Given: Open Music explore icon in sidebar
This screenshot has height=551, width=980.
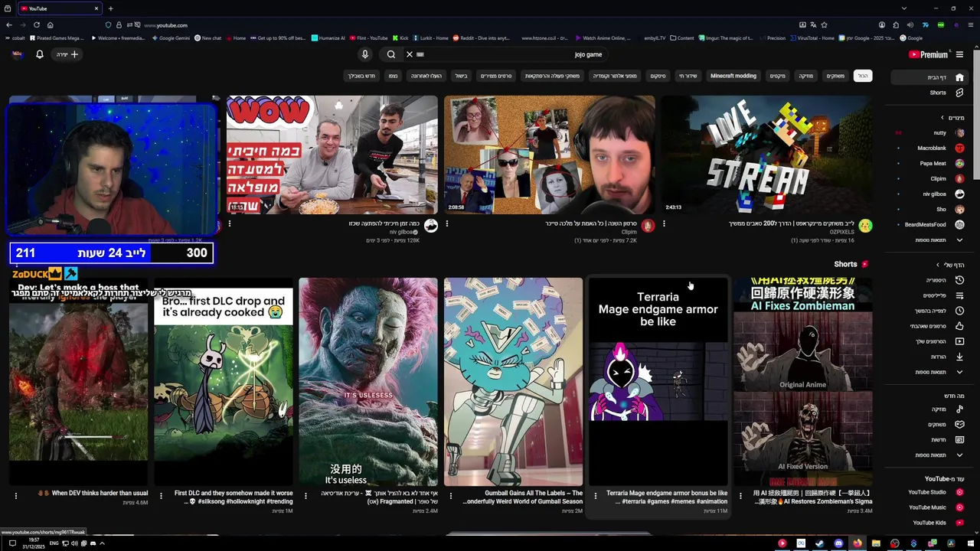Looking at the screenshot, I should 959,409.
